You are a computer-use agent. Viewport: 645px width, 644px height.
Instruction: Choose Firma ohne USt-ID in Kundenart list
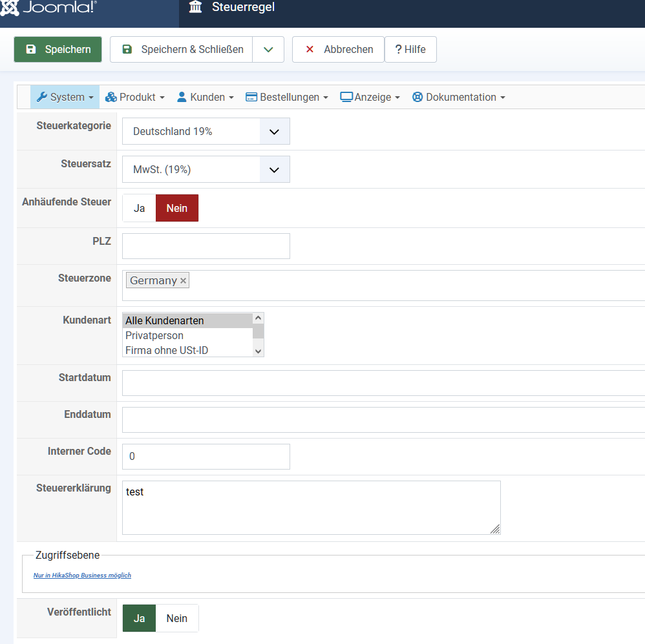[x=167, y=350]
